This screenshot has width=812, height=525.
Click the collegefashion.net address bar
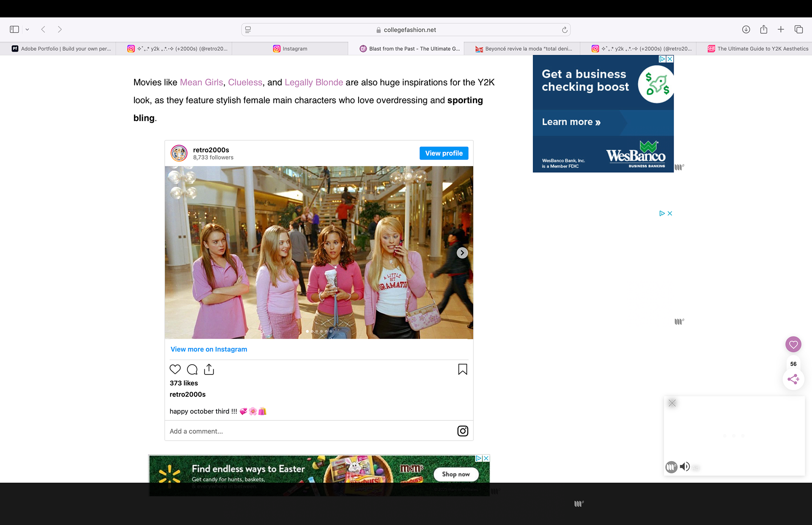point(406,30)
